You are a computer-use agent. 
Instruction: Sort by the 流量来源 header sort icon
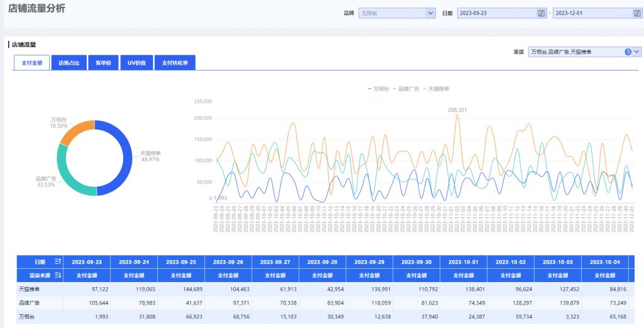(x=58, y=275)
